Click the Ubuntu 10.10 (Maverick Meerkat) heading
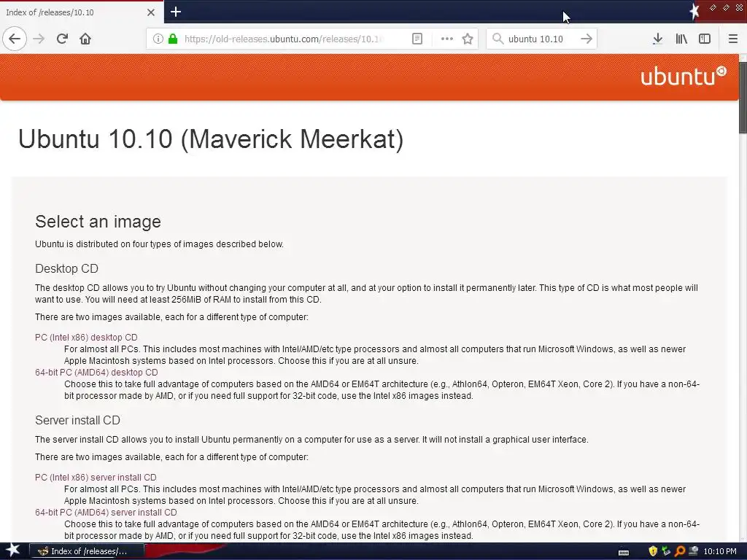The width and height of the screenshot is (747, 560). pyautogui.click(x=211, y=139)
